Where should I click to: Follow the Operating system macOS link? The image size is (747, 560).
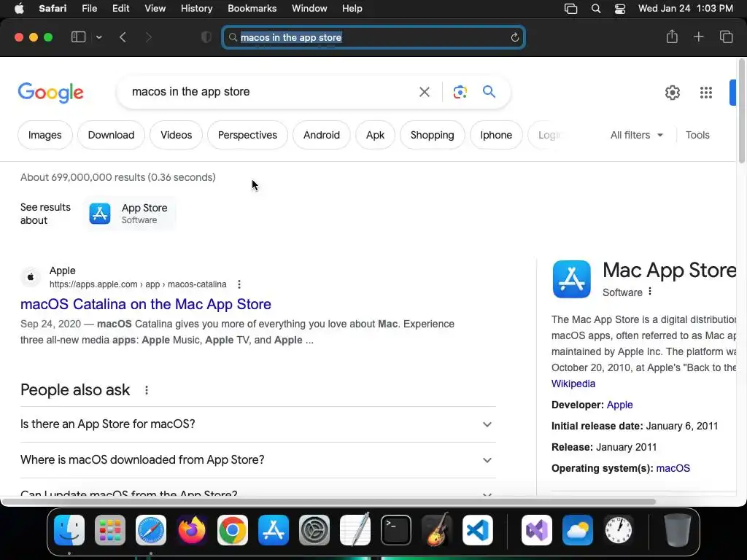click(673, 468)
